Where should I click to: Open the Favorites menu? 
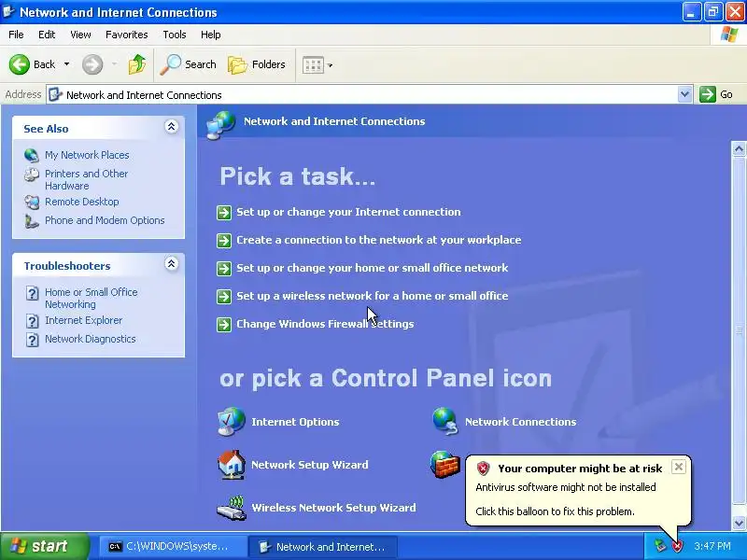pos(127,35)
